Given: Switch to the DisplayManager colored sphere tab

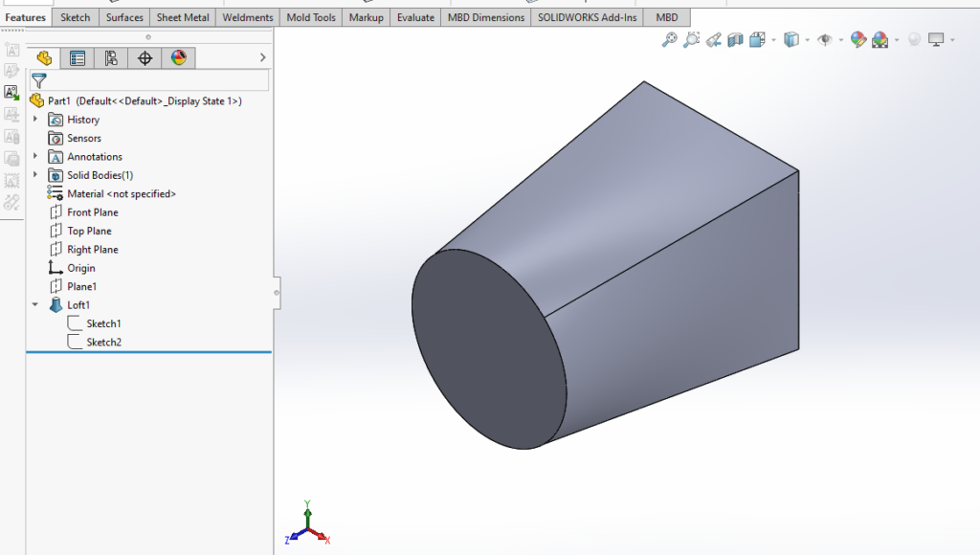Looking at the screenshot, I should 180,57.
